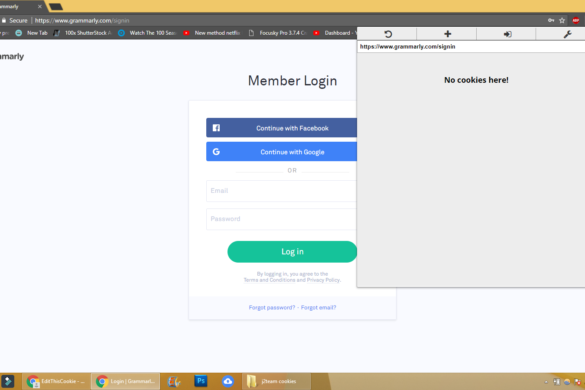Image resolution: width=585 pixels, height=390 pixels.
Task: Open the 100x ShutterStock bookmark
Action: [82, 33]
